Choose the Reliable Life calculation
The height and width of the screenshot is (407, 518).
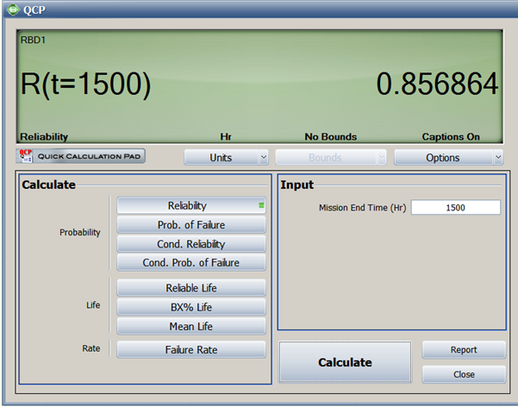(191, 288)
